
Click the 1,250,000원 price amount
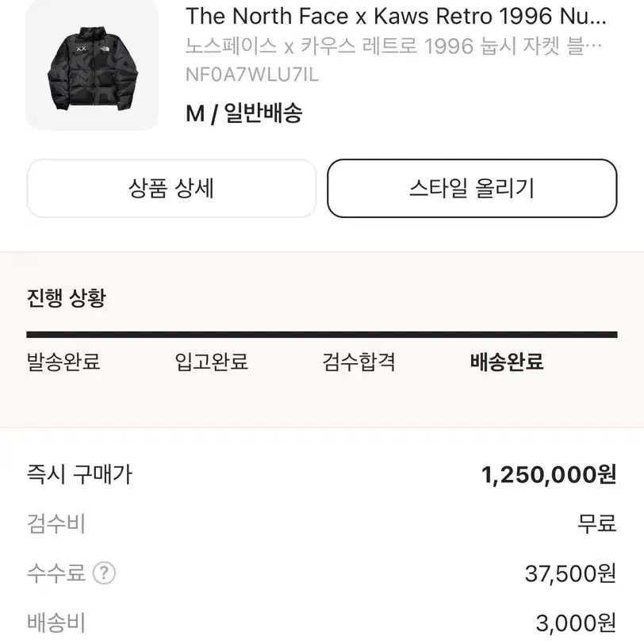tap(549, 475)
